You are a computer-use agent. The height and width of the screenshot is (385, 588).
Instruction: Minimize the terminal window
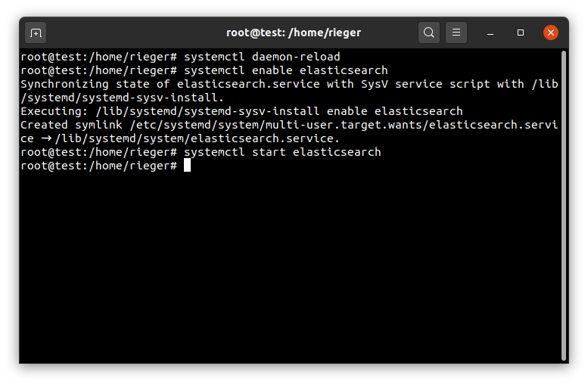490,33
